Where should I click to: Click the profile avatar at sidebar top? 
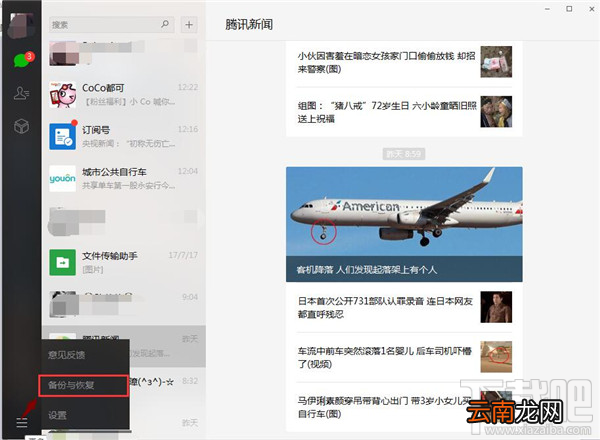pyautogui.click(x=21, y=25)
